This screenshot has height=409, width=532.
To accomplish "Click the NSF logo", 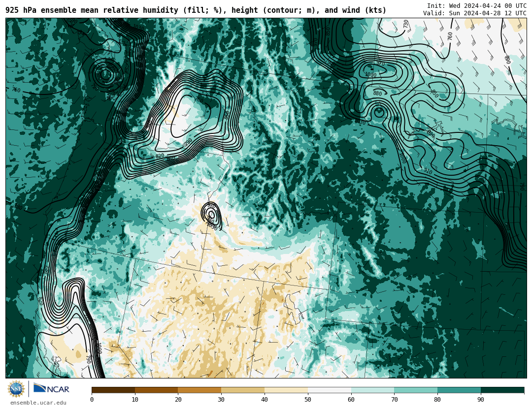I will coord(16,389).
